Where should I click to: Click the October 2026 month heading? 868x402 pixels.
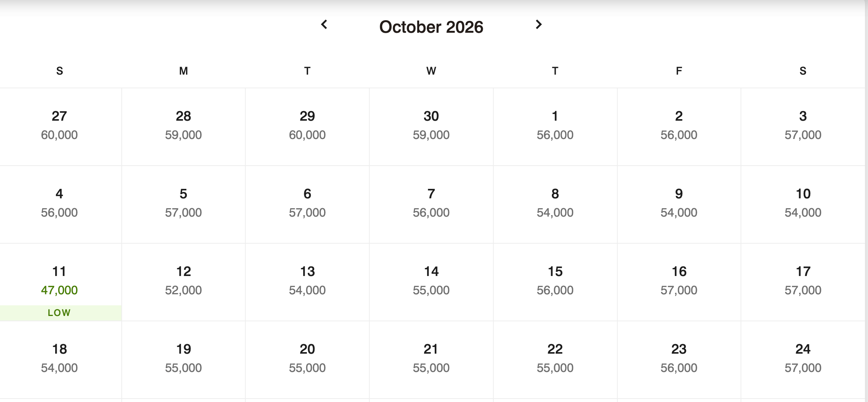point(431,27)
